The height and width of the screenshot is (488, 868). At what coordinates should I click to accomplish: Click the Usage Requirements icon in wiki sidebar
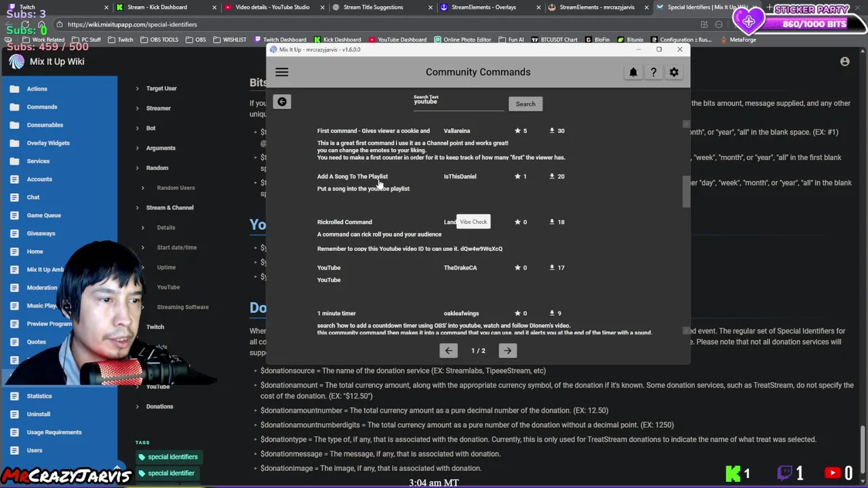(x=15, y=432)
